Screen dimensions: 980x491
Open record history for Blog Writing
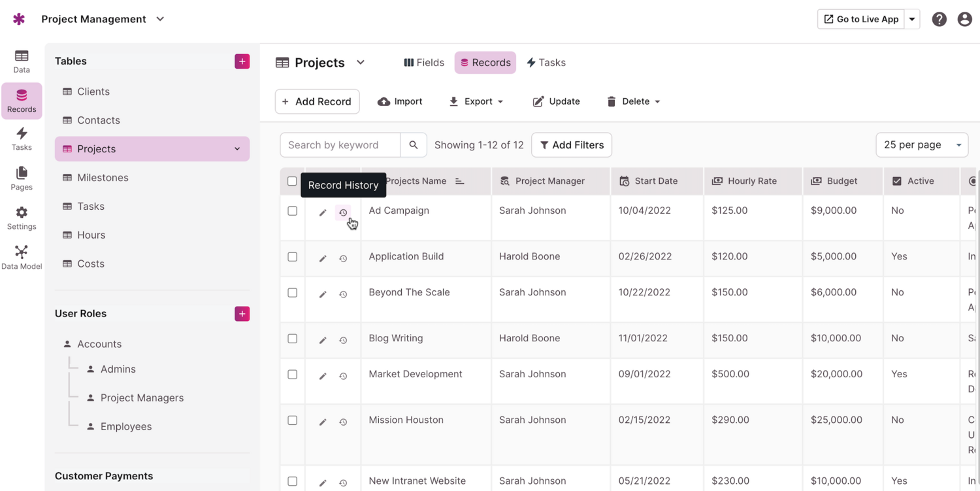[343, 340]
